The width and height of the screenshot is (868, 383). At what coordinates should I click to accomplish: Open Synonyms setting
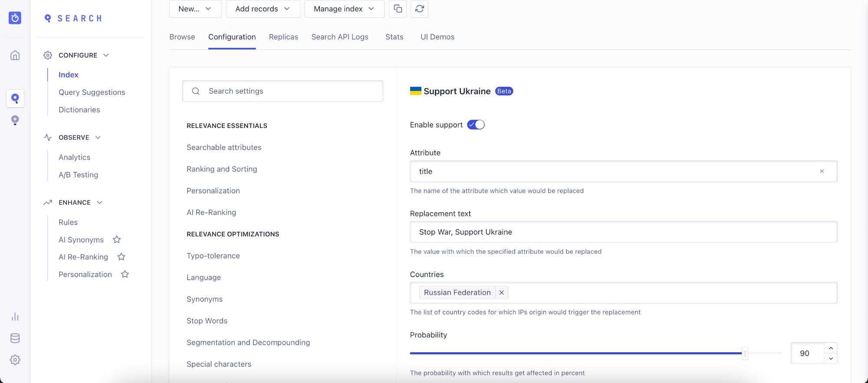point(204,299)
